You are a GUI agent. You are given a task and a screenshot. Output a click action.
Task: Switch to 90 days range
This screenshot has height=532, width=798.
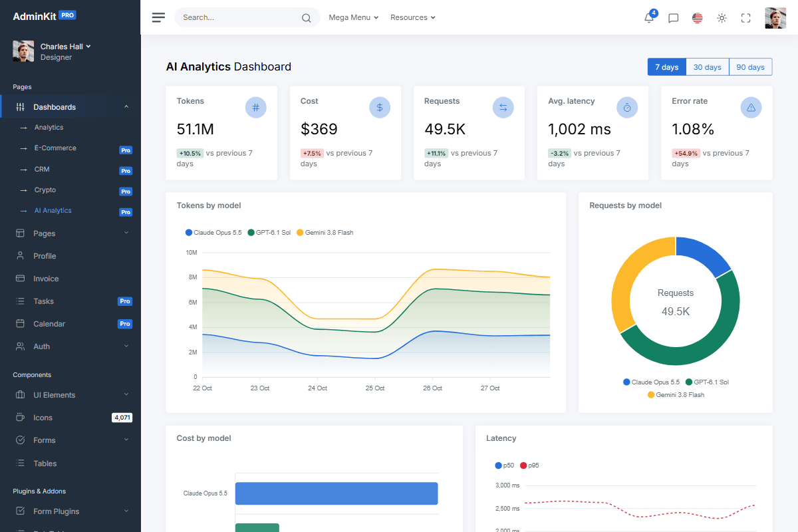751,67
